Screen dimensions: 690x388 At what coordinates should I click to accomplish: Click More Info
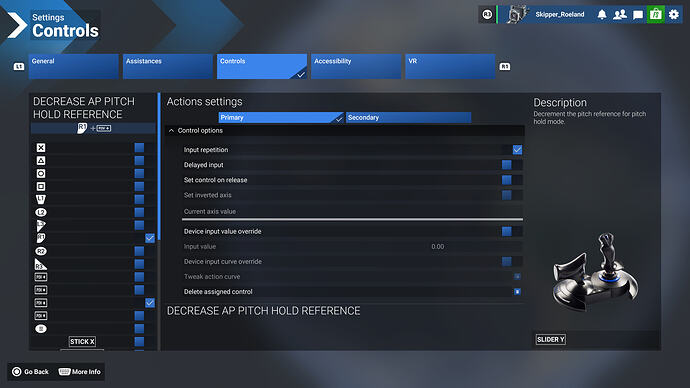coord(80,372)
